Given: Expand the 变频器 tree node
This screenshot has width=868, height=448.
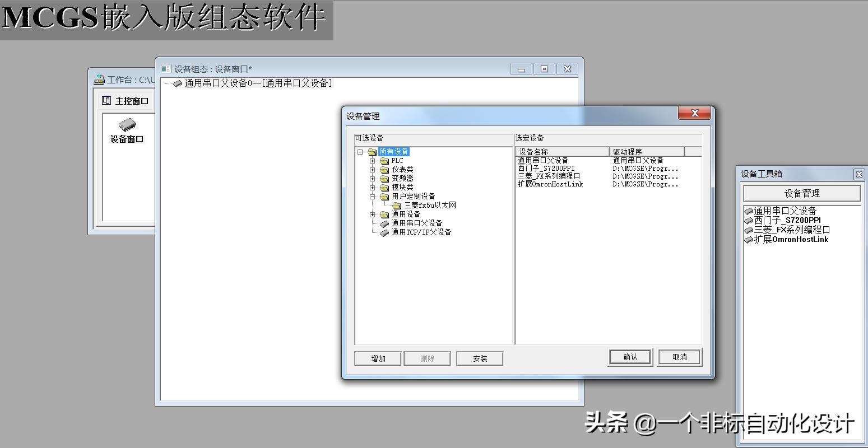Looking at the screenshot, I should pos(373,179).
